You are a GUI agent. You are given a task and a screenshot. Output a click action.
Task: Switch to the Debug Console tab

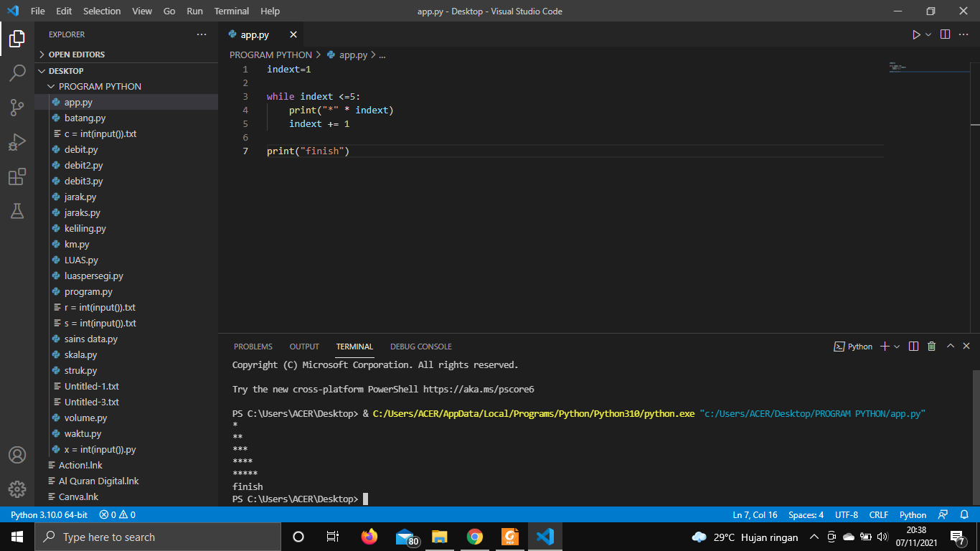point(420,347)
